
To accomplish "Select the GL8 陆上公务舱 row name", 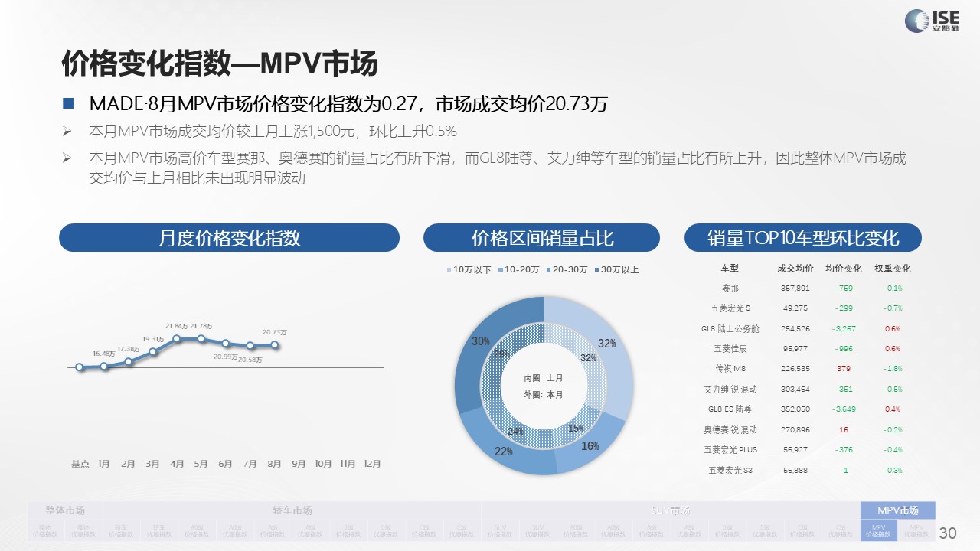I will click(x=730, y=328).
